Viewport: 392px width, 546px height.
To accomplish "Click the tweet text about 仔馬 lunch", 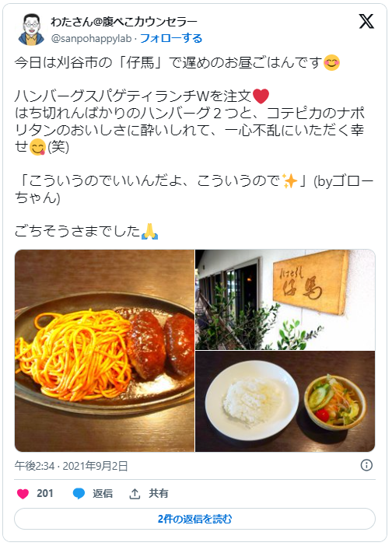I will coord(177,63).
